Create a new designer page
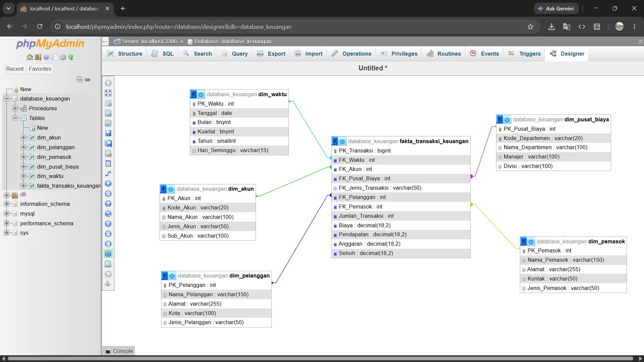 [108, 113]
